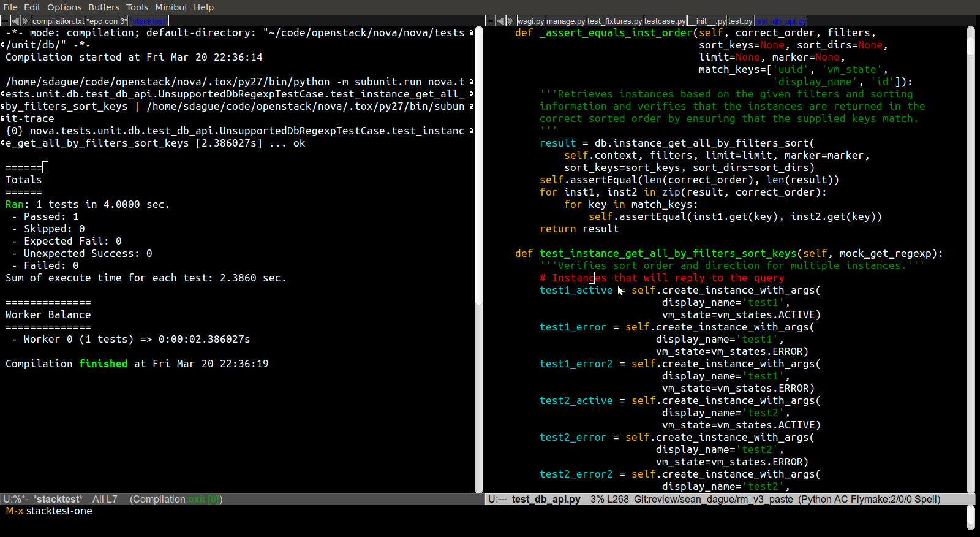Click the test_db_api.py buffer name in mode line
This screenshot has width=980, height=537.
546,499
